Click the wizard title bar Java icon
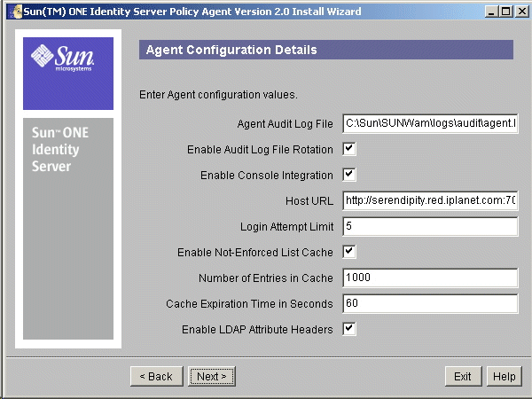Image resolution: width=532 pixels, height=399 pixels. (x=16, y=12)
